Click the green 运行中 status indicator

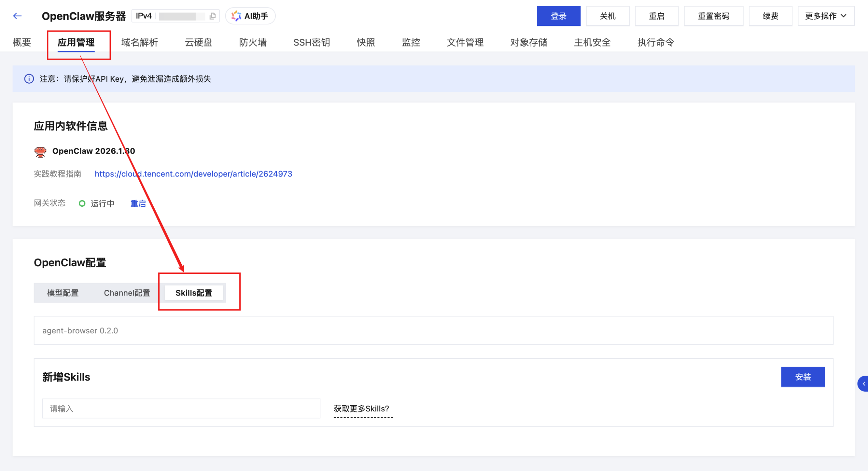tap(82, 203)
